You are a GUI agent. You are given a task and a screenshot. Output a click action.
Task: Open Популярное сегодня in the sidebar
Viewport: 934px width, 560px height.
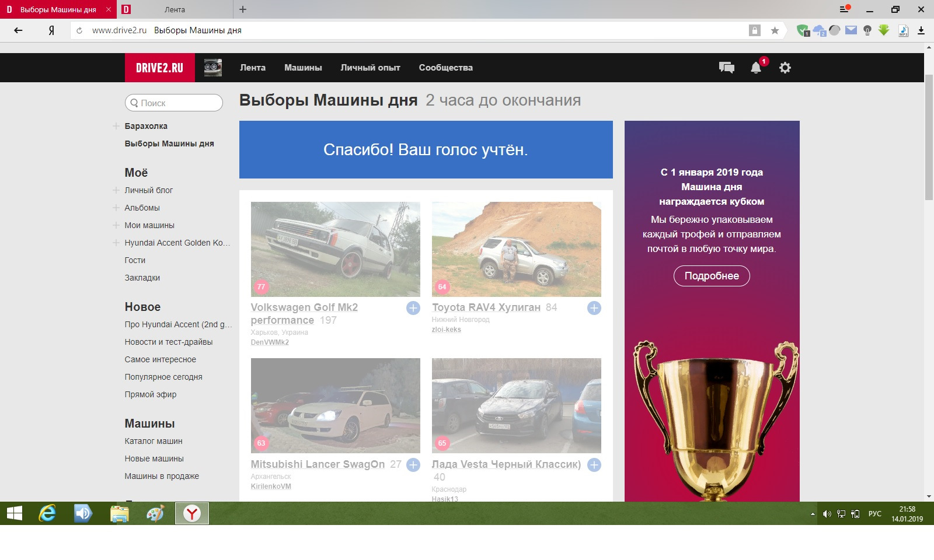pos(163,377)
